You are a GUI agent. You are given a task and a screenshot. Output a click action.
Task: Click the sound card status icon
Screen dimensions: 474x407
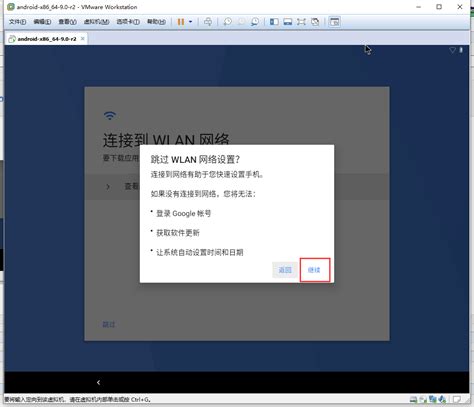point(443,399)
